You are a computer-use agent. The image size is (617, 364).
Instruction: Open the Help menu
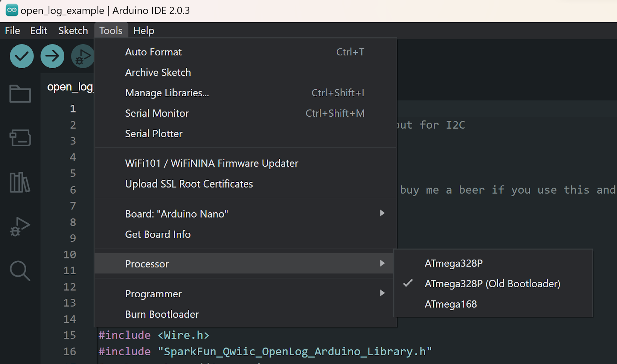[144, 30]
